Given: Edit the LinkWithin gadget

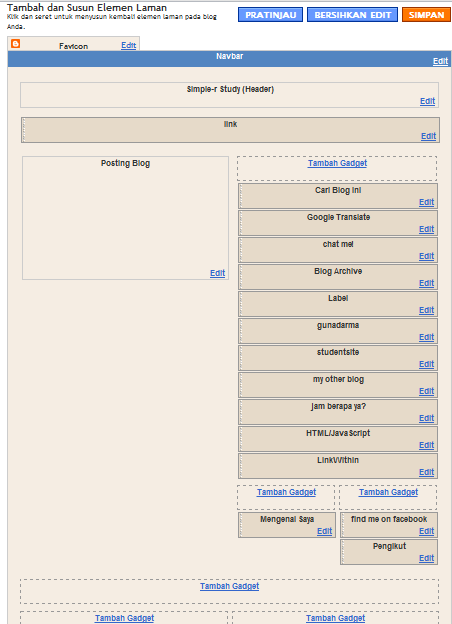Looking at the screenshot, I should (426, 472).
